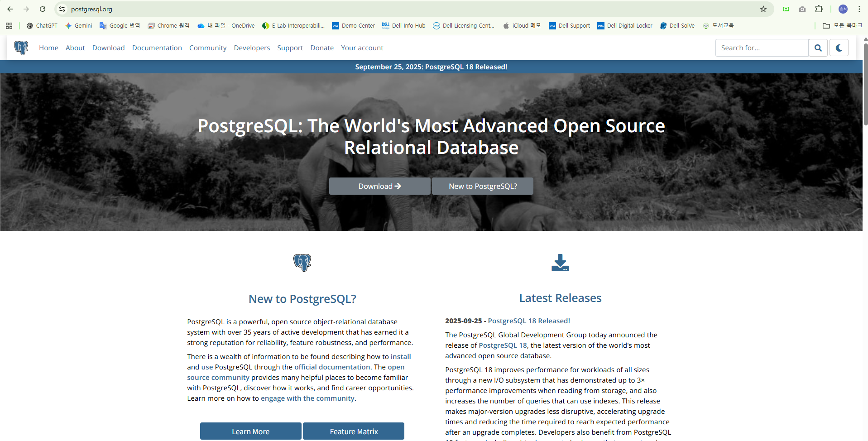Click the PostgreSQL elephant logo in navbar
The image size is (868, 441).
click(x=21, y=48)
